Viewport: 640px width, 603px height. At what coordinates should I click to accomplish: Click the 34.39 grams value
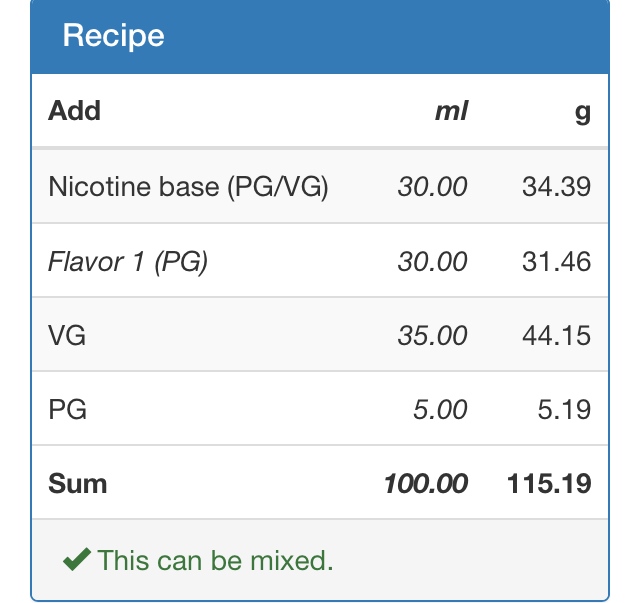[x=556, y=187]
